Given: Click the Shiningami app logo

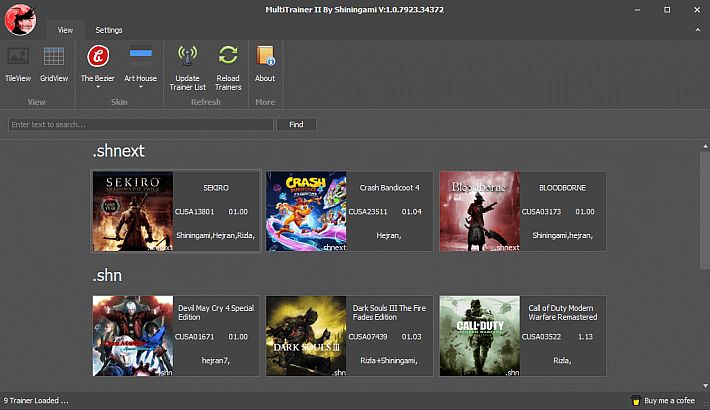Looking at the screenshot, I should [20, 19].
